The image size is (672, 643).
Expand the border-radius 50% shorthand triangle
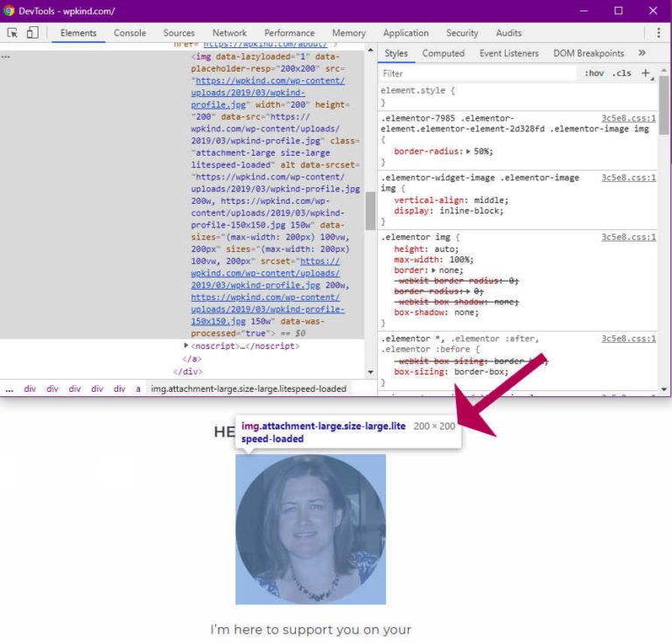469,151
